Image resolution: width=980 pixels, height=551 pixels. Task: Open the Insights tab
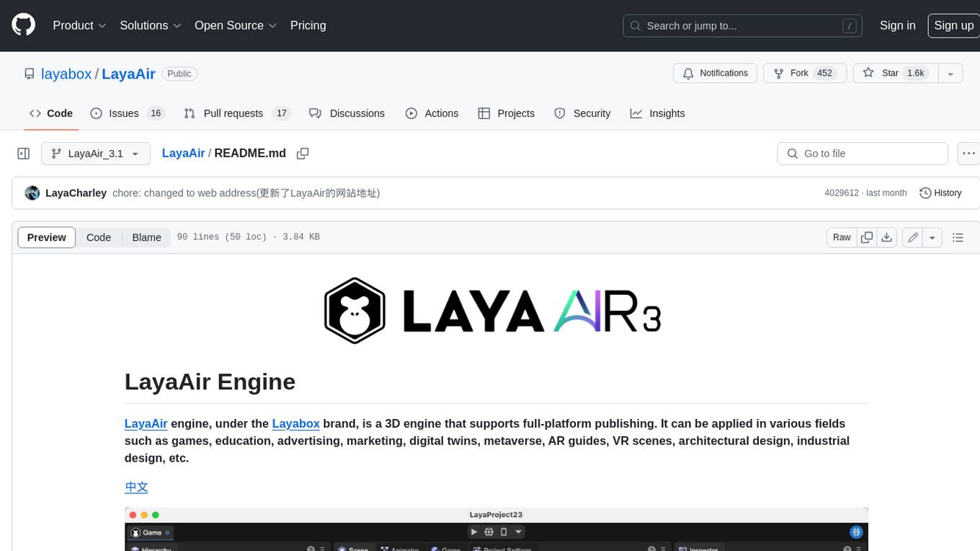pos(657,113)
